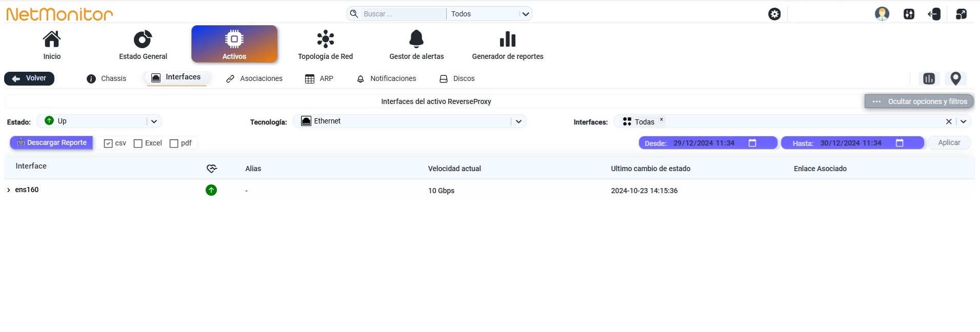
Task: Go to Inicio home icon
Action: (x=52, y=39)
